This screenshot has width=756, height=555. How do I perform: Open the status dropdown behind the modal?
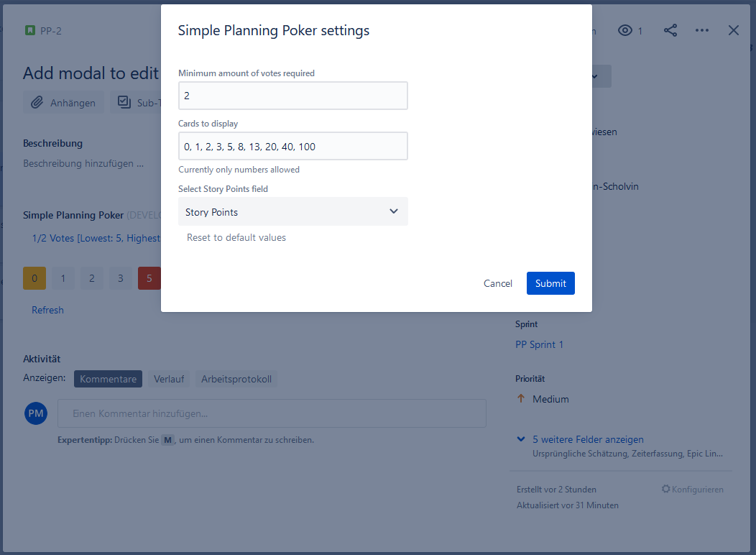pyautogui.click(x=601, y=76)
